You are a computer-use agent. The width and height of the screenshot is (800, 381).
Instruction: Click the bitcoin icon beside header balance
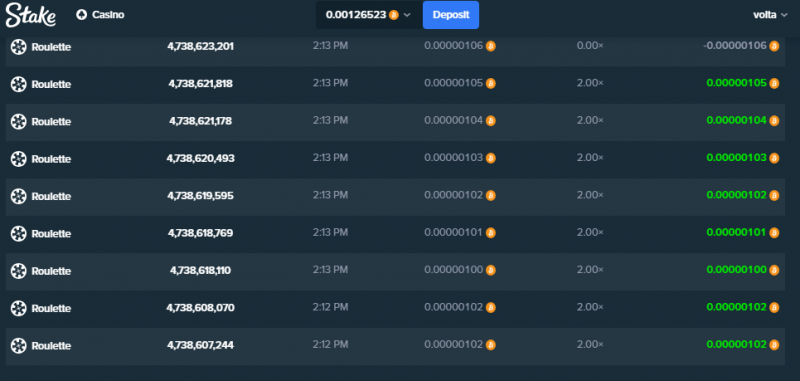click(393, 15)
